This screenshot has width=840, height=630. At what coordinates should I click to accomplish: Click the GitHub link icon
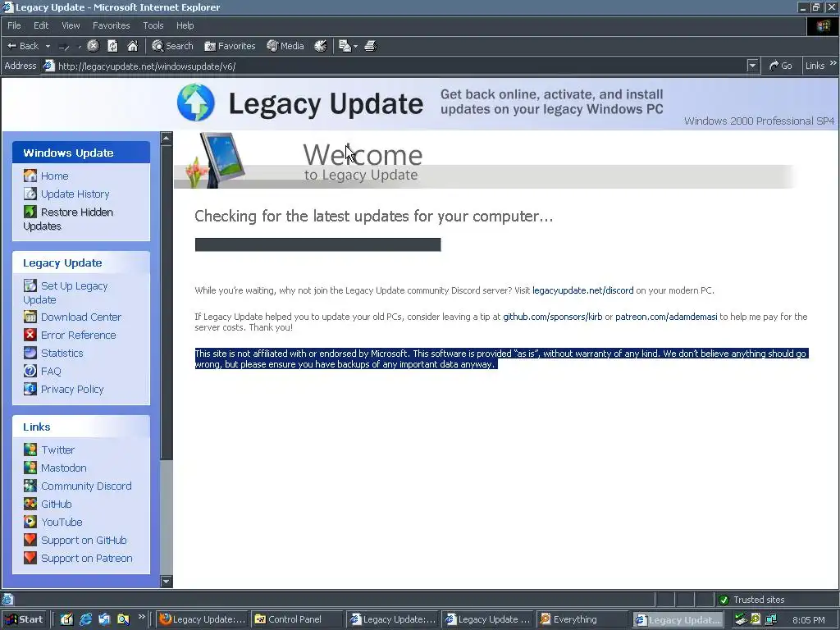coord(30,504)
